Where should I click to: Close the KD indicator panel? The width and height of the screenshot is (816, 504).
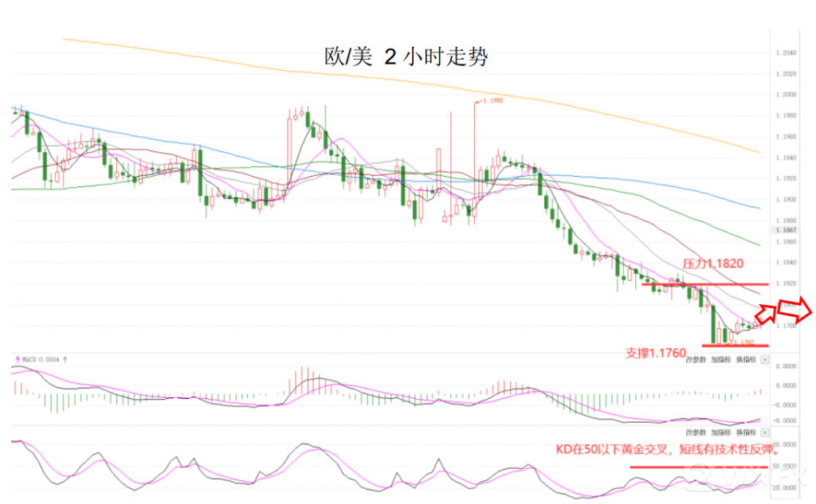coord(764,432)
